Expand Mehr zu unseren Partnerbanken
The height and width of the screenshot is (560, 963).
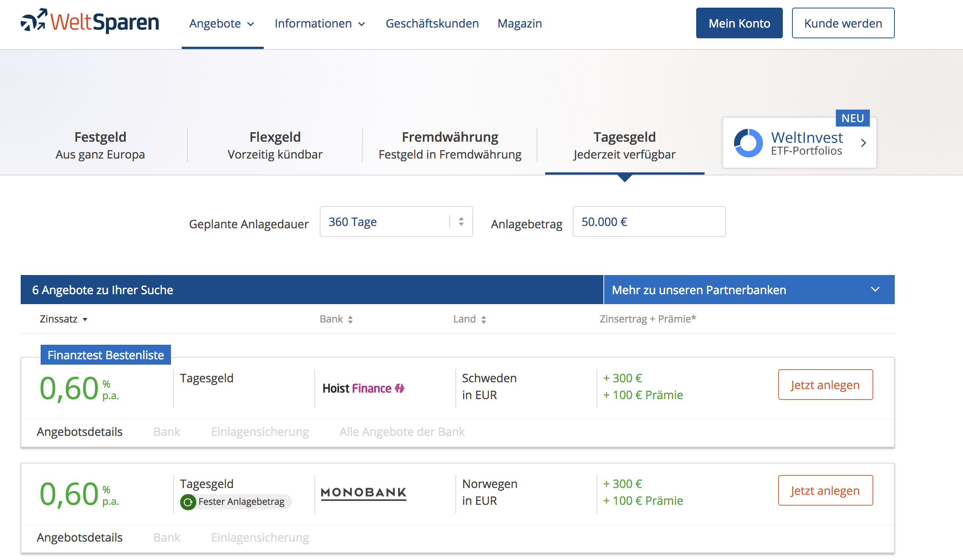pos(749,290)
